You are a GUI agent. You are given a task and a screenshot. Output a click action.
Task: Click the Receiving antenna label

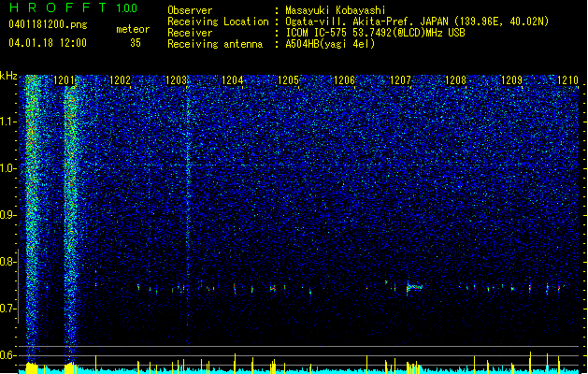click(215, 44)
